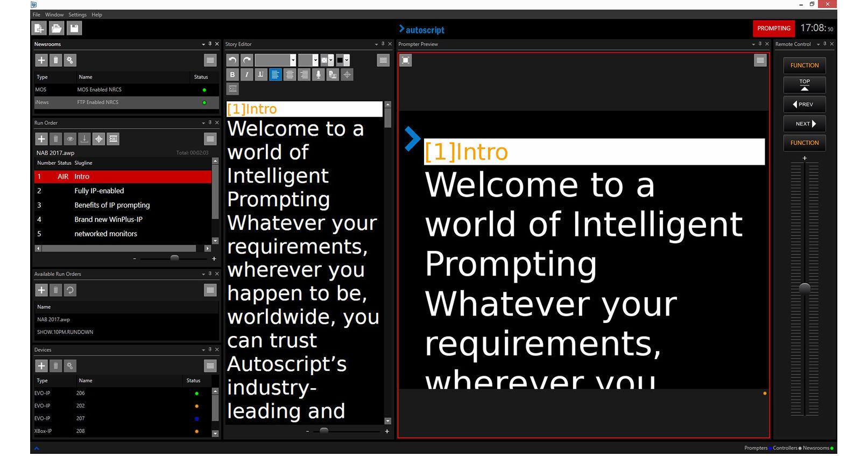The height and width of the screenshot is (456, 868).
Task: Open the Devices panel hamburger menu
Action: (x=210, y=366)
